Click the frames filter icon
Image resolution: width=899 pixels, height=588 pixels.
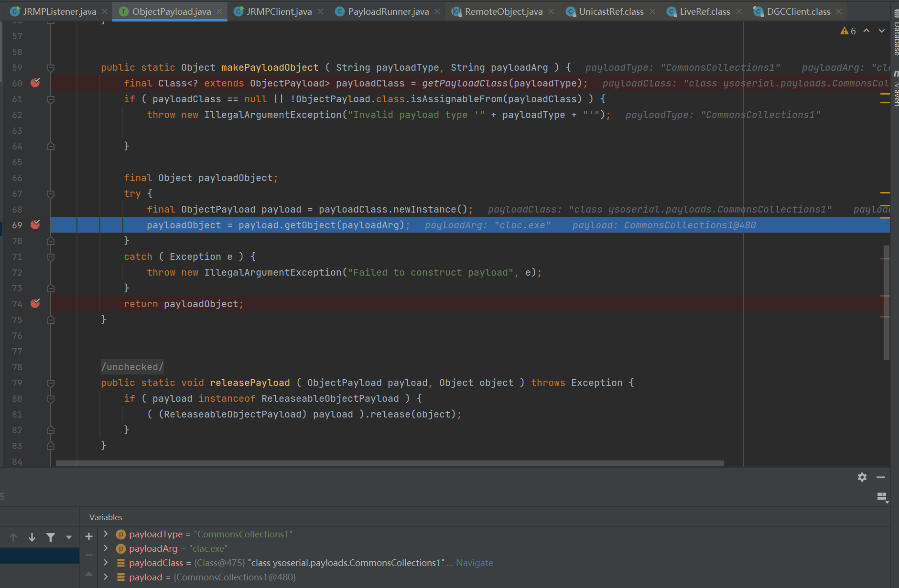pos(51,537)
